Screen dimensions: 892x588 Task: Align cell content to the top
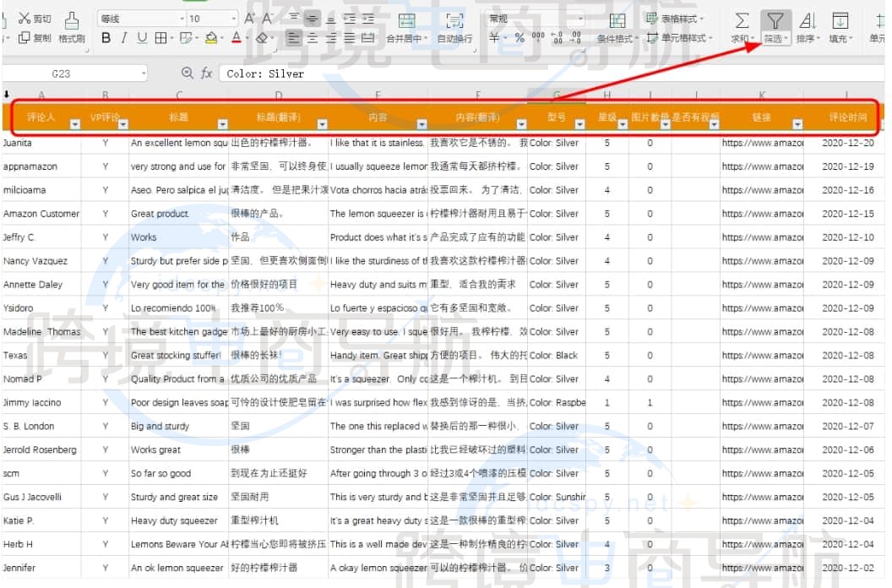294,19
